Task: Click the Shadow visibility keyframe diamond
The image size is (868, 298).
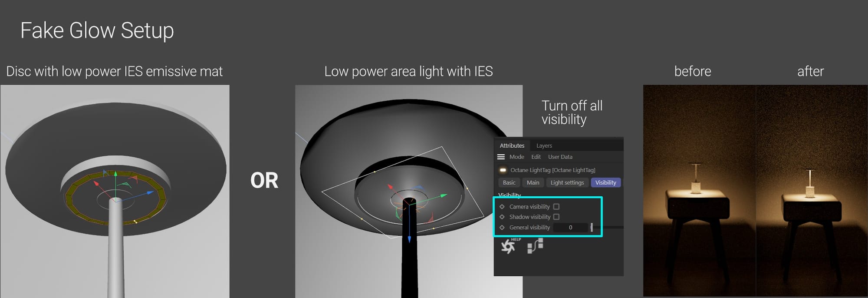Action: click(502, 217)
